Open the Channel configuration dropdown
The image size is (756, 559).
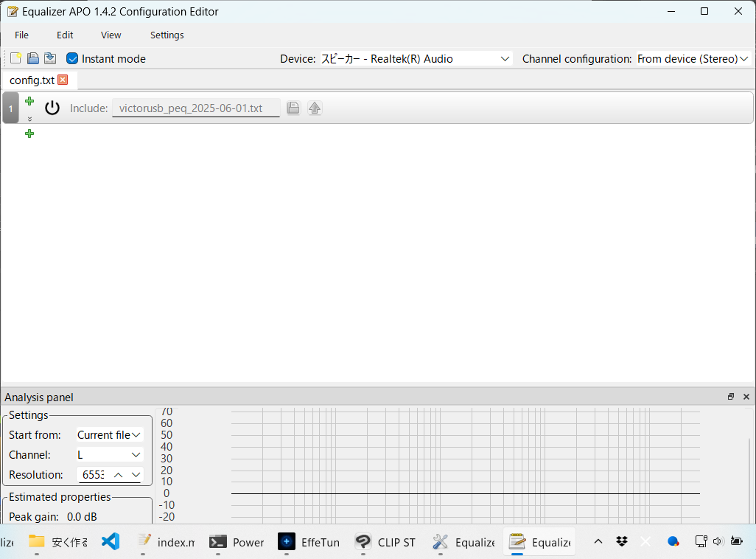coord(693,59)
